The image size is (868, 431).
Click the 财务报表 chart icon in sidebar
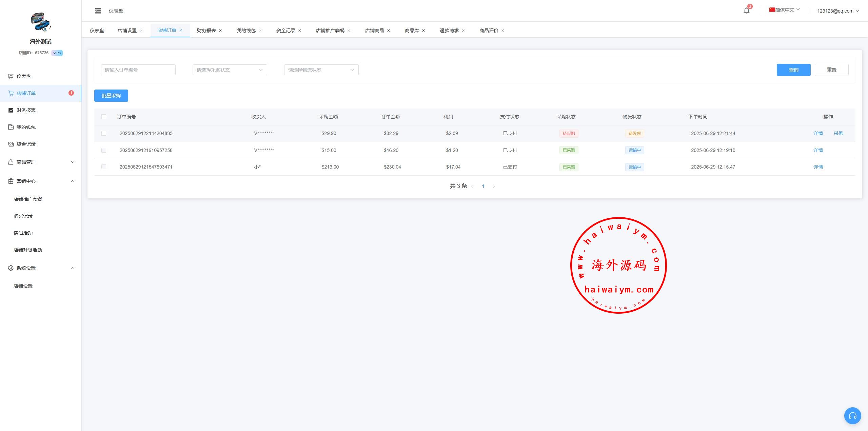(11, 110)
